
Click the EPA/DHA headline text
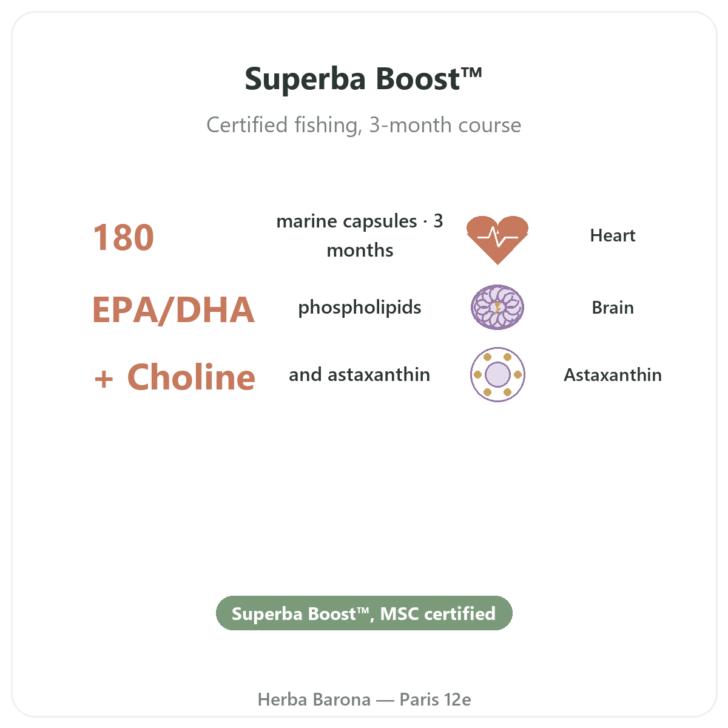click(174, 309)
